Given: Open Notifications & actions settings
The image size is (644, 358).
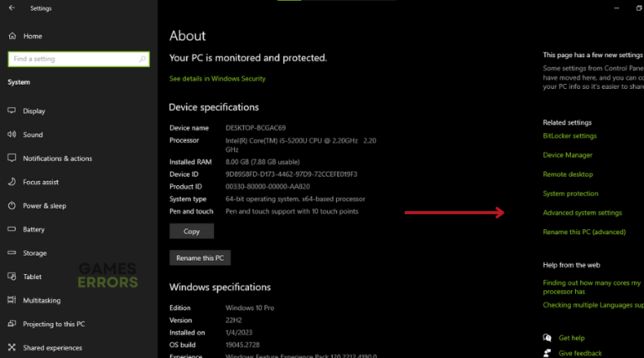Looking at the screenshot, I should (x=57, y=158).
